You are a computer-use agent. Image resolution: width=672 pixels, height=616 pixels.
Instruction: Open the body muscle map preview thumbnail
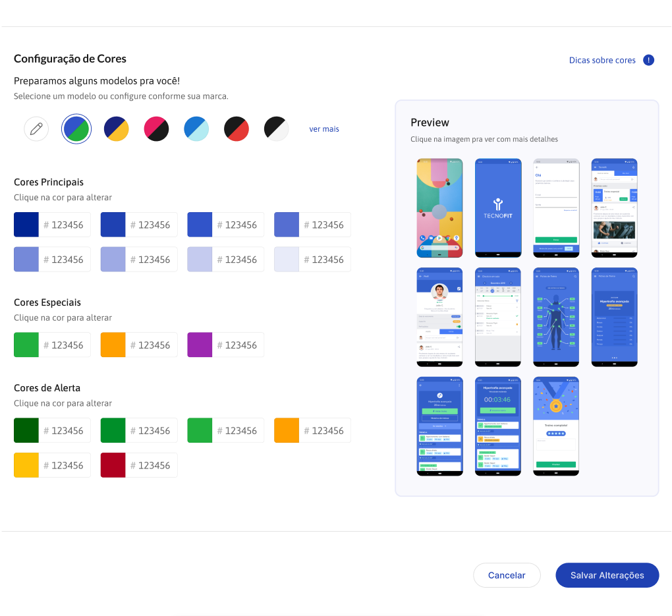point(556,317)
